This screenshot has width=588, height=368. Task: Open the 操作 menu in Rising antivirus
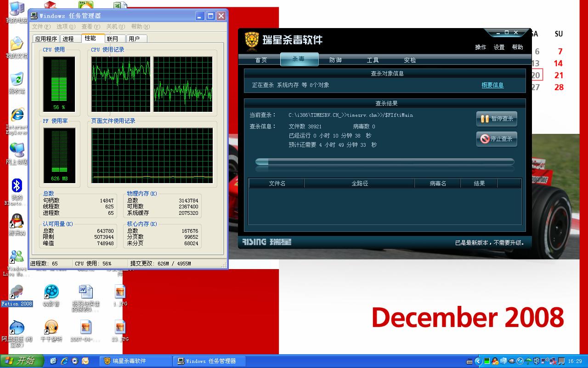[x=481, y=47]
